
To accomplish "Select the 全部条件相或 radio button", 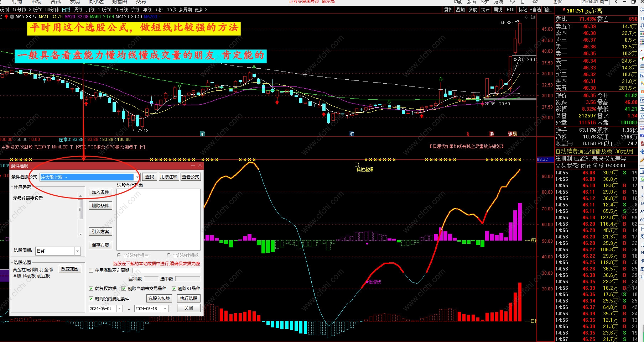I will coord(169,255).
